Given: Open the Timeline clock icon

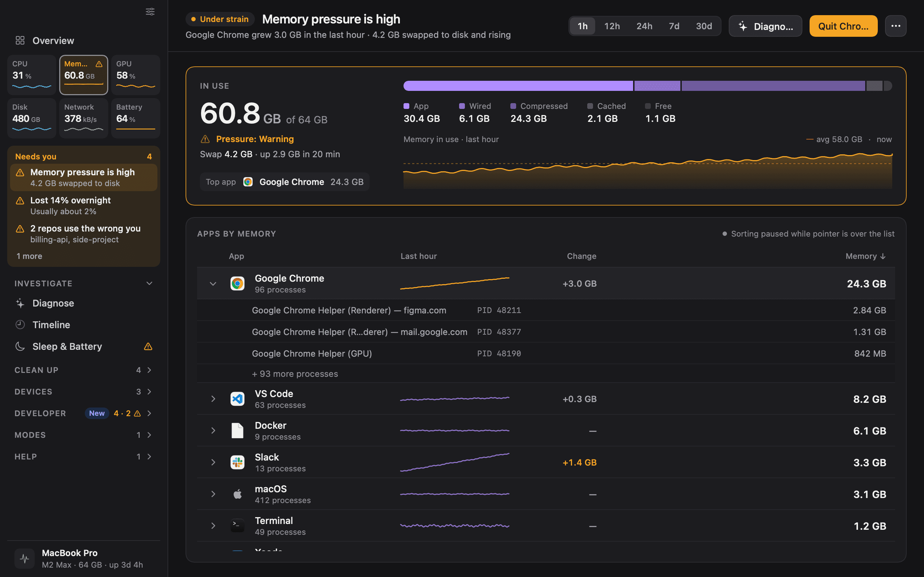Looking at the screenshot, I should [x=20, y=325].
